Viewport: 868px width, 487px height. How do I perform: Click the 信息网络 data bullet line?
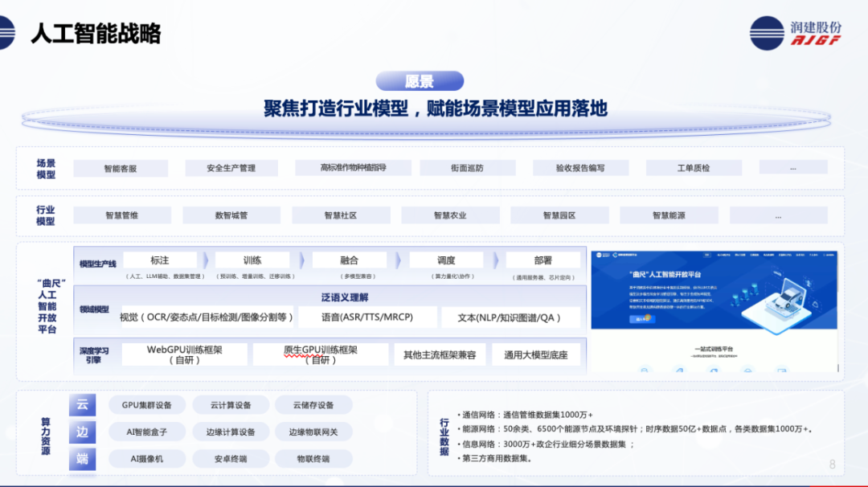[x=545, y=444]
